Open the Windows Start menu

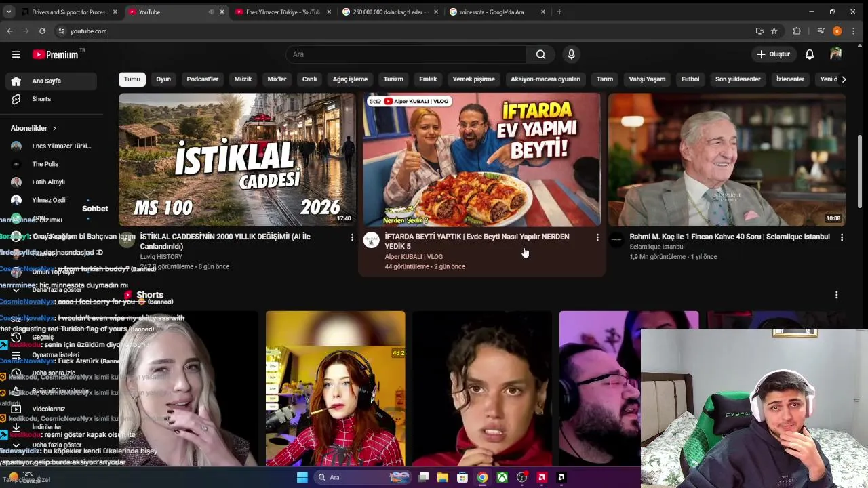pos(302,477)
